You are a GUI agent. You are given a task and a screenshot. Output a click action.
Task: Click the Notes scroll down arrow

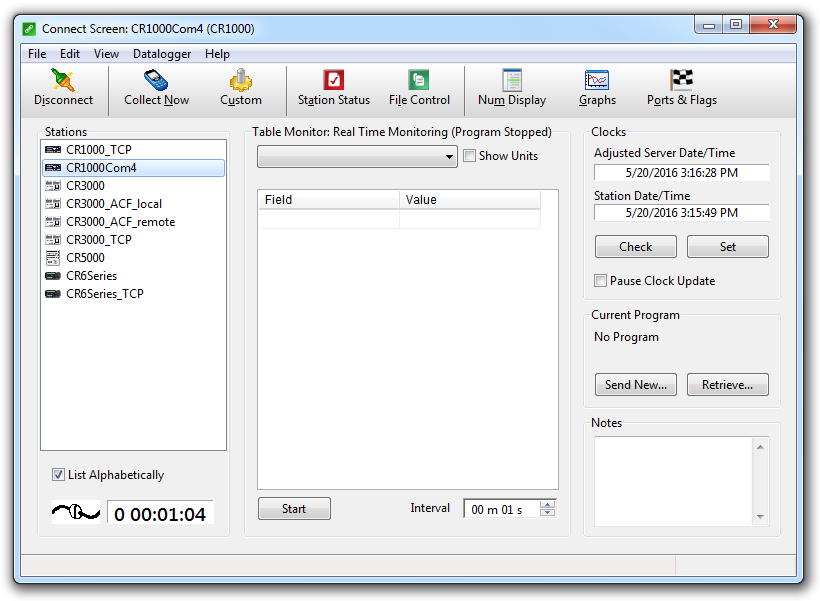(x=760, y=517)
